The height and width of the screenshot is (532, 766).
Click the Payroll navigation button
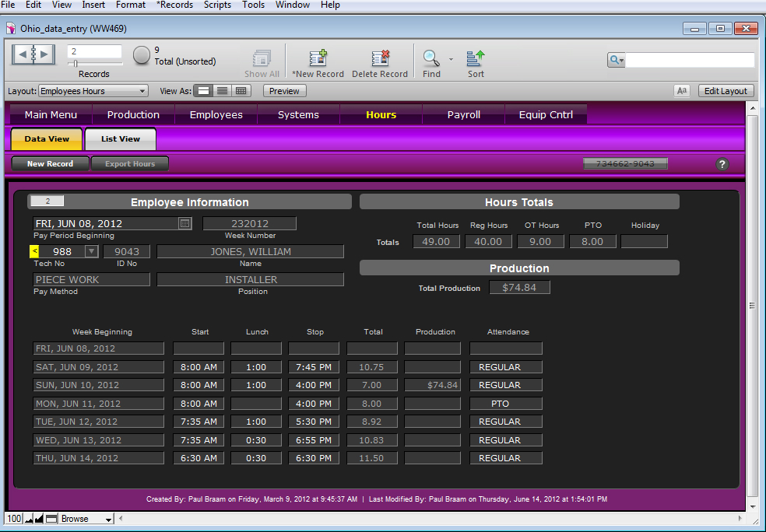pyautogui.click(x=463, y=115)
